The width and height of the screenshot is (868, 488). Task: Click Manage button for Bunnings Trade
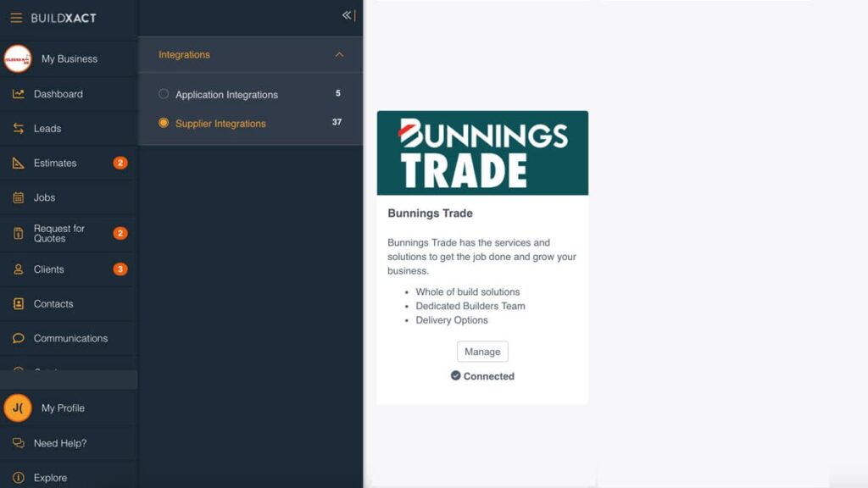482,352
